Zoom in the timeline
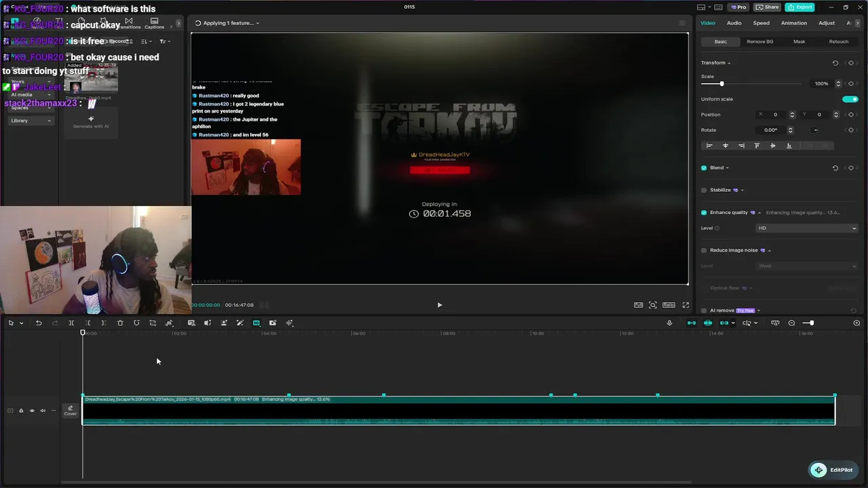The height and width of the screenshot is (488, 868). click(x=856, y=323)
